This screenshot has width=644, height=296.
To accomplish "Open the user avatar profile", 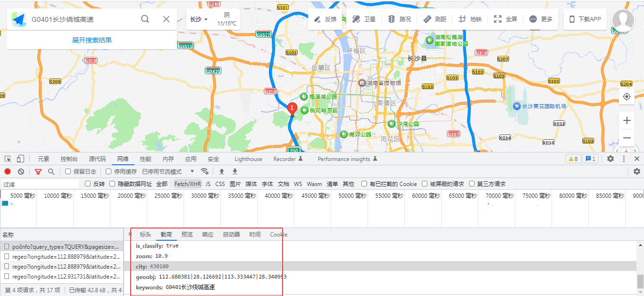I will tap(623, 20).
